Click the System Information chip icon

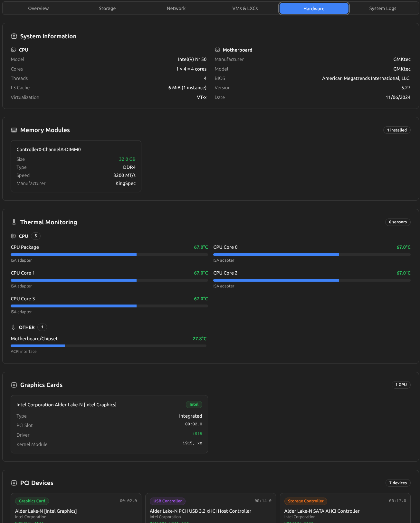tap(14, 36)
